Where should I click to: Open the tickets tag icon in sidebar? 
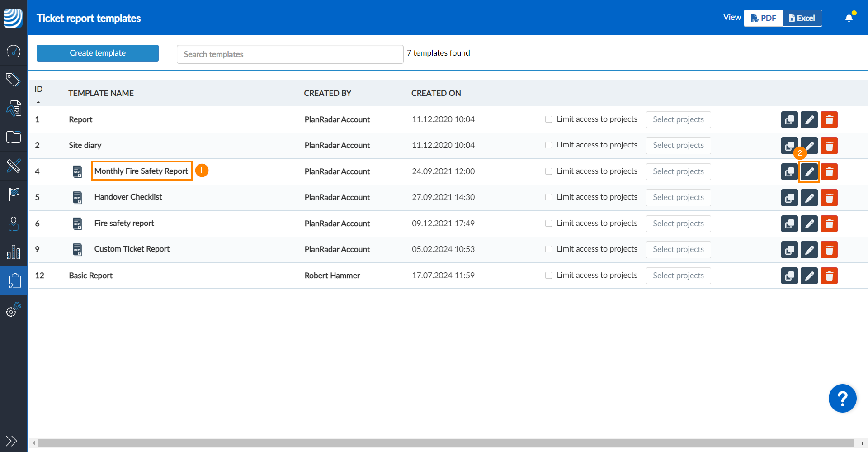14,80
